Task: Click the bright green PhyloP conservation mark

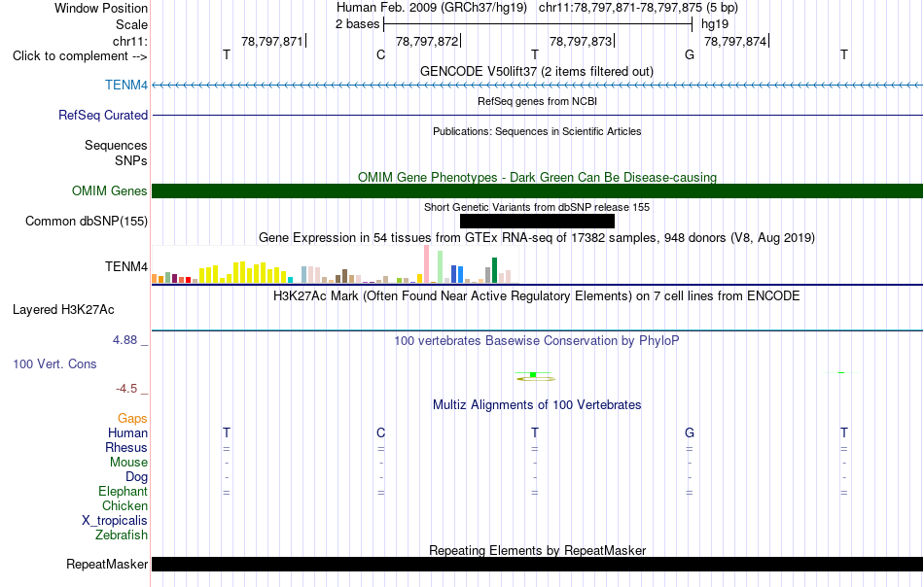Action: 533,374
